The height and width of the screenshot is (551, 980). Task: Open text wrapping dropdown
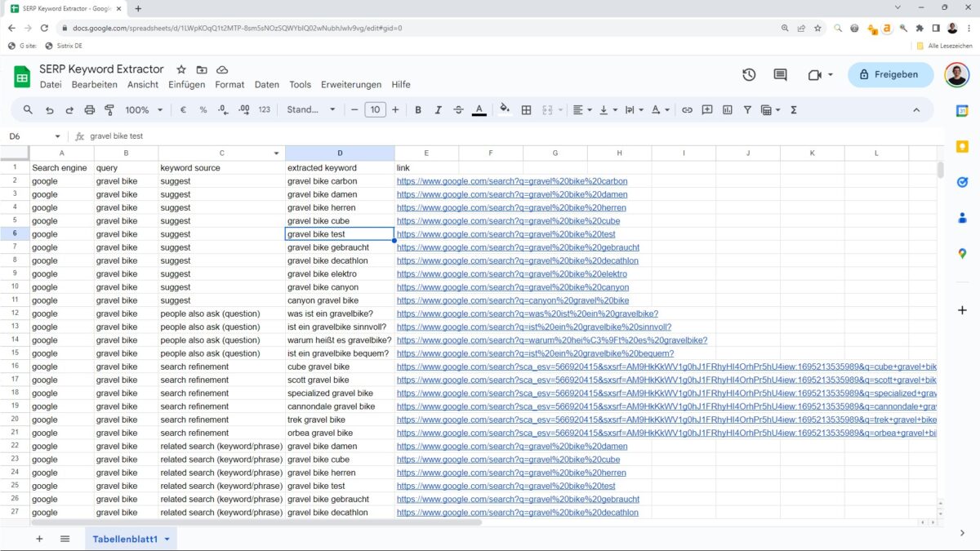[635, 109]
